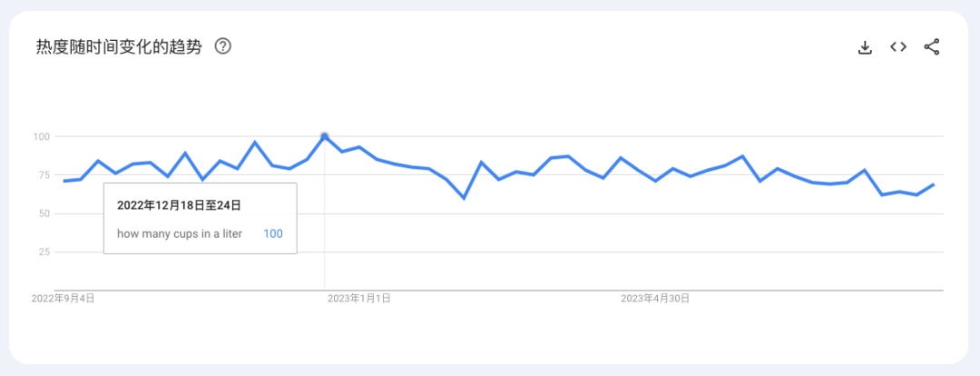Click the 100 label on the vertical axis
The height and width of the screenshot is (376, 980).
coord(41,136)
